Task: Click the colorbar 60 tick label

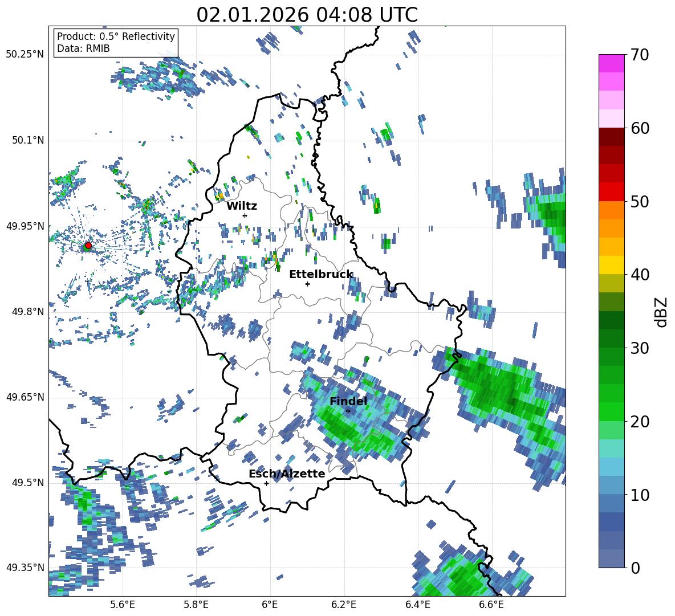Action: point(640,128)
